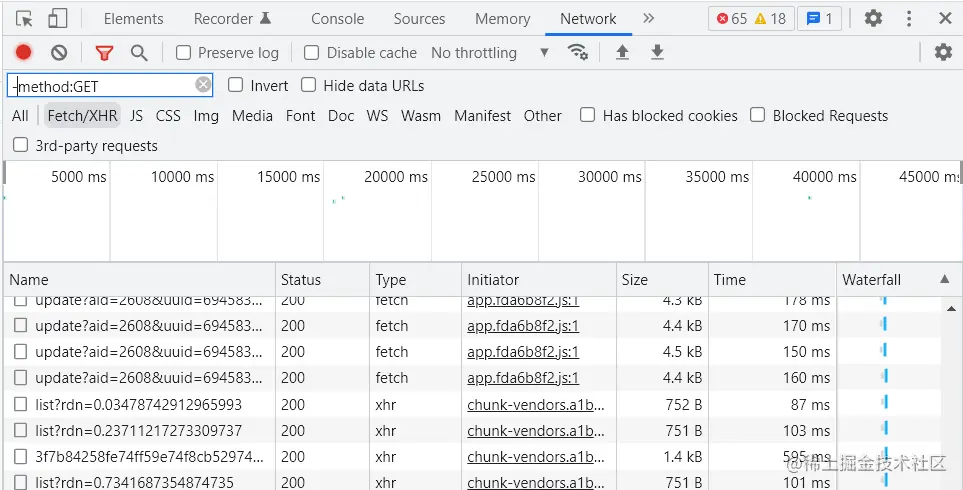Sort by Waterfall column header
Viewport: 963px width, 490px height.
(871, 279)
